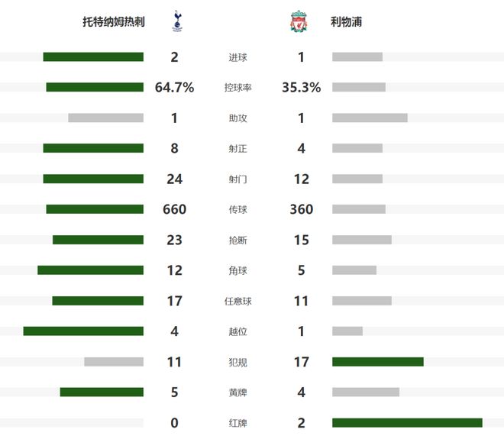Click Tottenham's 64.7% possession value

coord(175,88)
